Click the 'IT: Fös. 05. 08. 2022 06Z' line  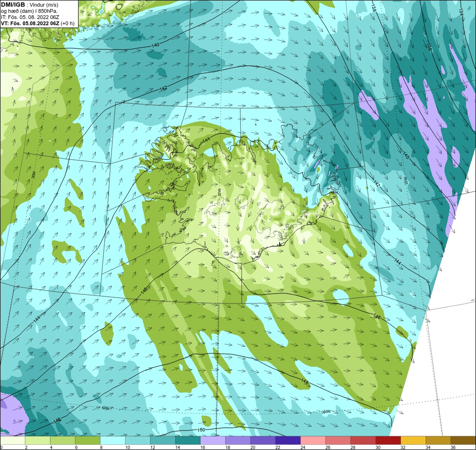(30, 17)
